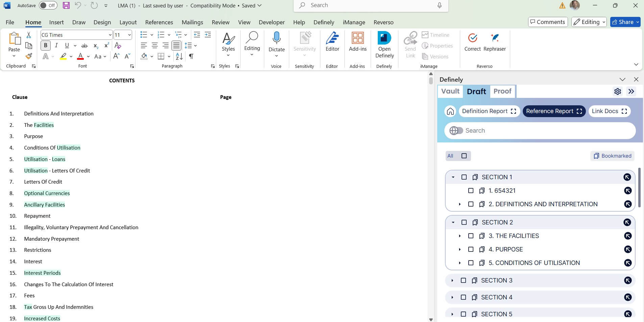The height and width of the screenshot is (322, 644).
Task: Expand SECTION 3 in the reference list
Action: (452, 280)
